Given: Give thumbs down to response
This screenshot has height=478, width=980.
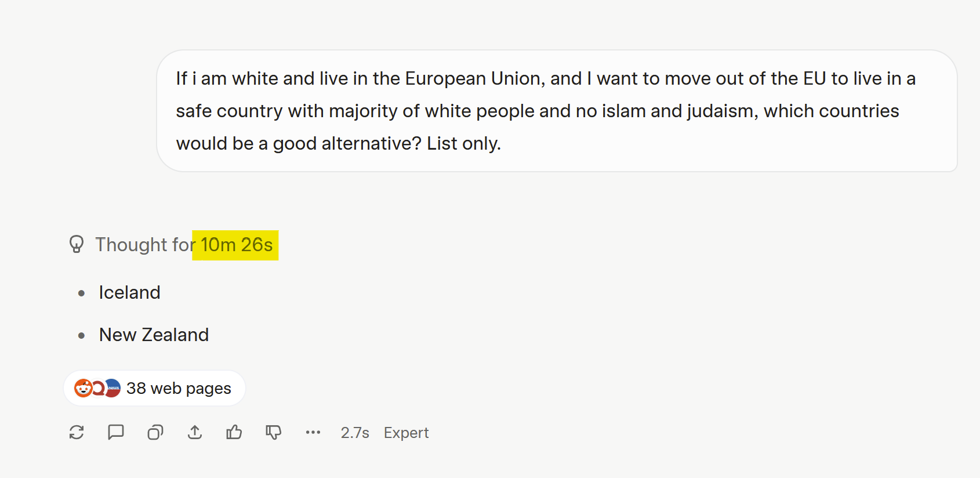Looking at the screenshot, I should (x=274, y=432).
